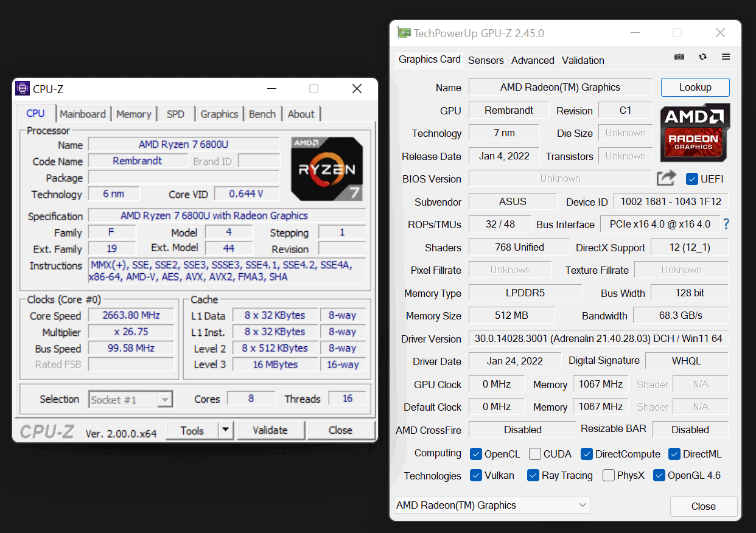Click the CPU-Z title bar app icon

coord(23,89)
